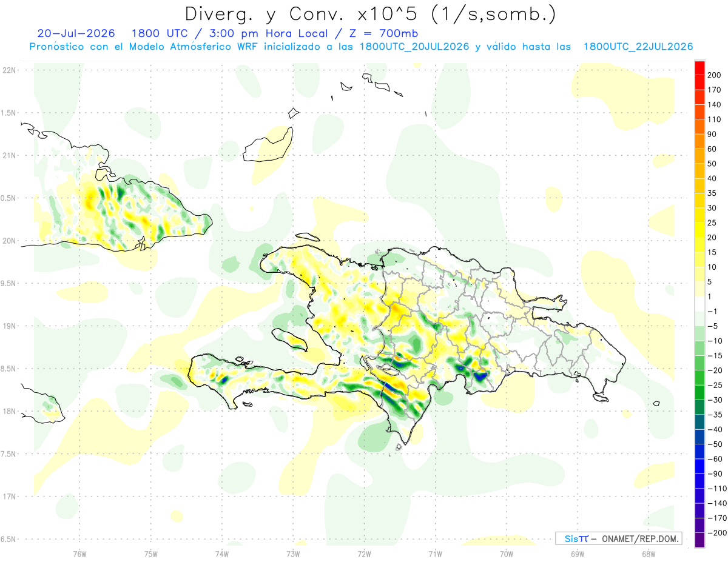728x562 pixels.
Task: Click the valid-until time '1800UTC_22JUL2026'
Action: pos(638,47)
